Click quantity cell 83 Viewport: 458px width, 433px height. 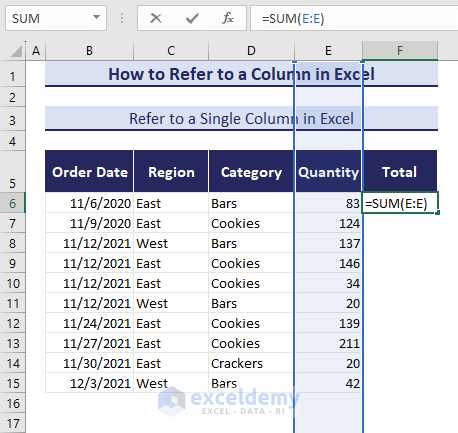328,203
